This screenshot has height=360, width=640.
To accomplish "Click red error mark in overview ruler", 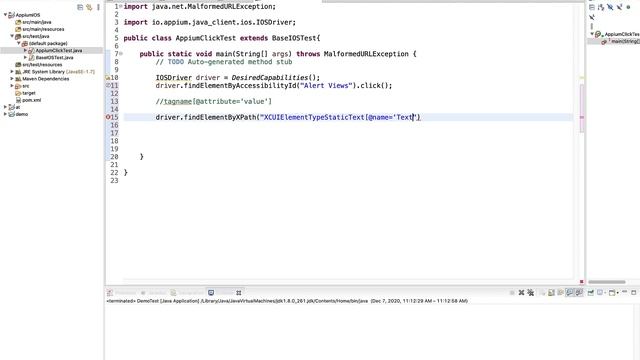I will [582, 118].
